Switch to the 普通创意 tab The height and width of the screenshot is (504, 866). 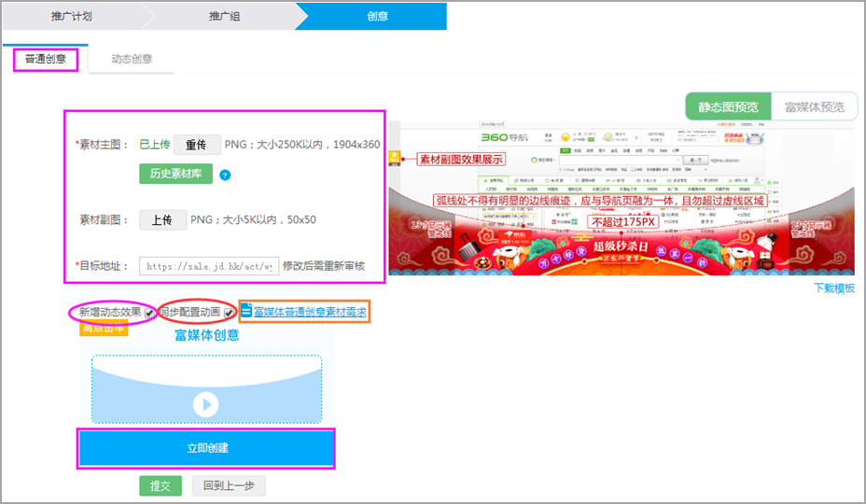point(46,59)
